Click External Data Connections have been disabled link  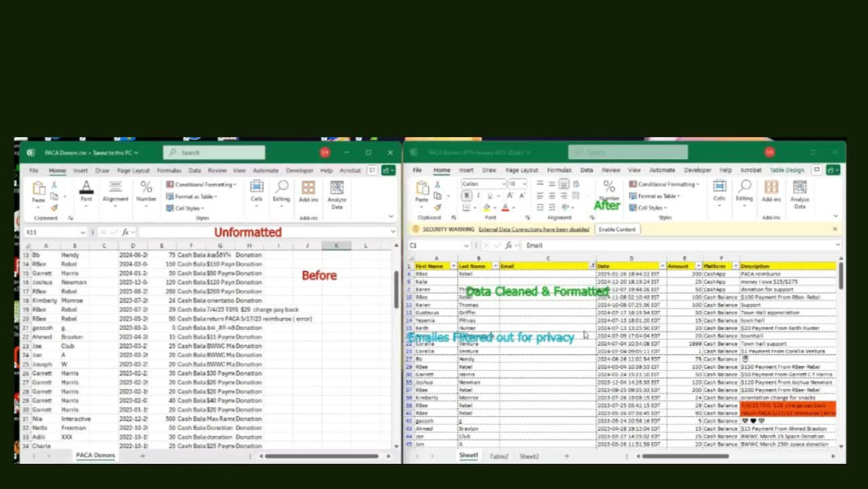tap(534, 229)
